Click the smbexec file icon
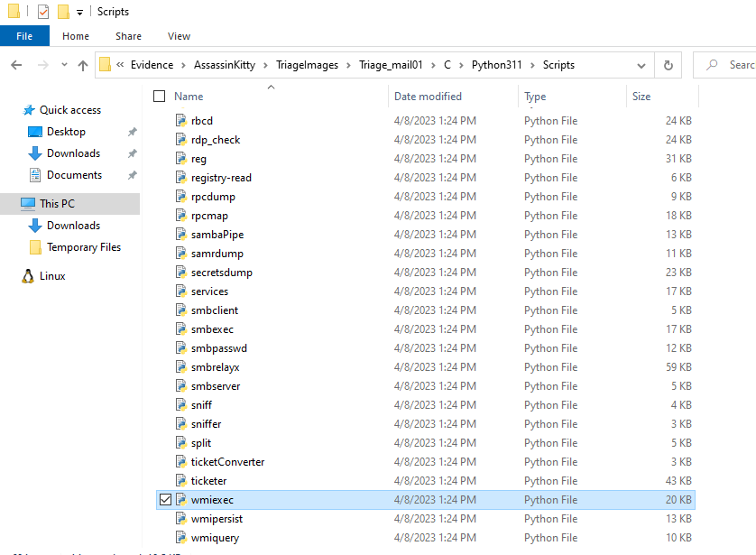The image size is (756, 555). pos(181,328)
